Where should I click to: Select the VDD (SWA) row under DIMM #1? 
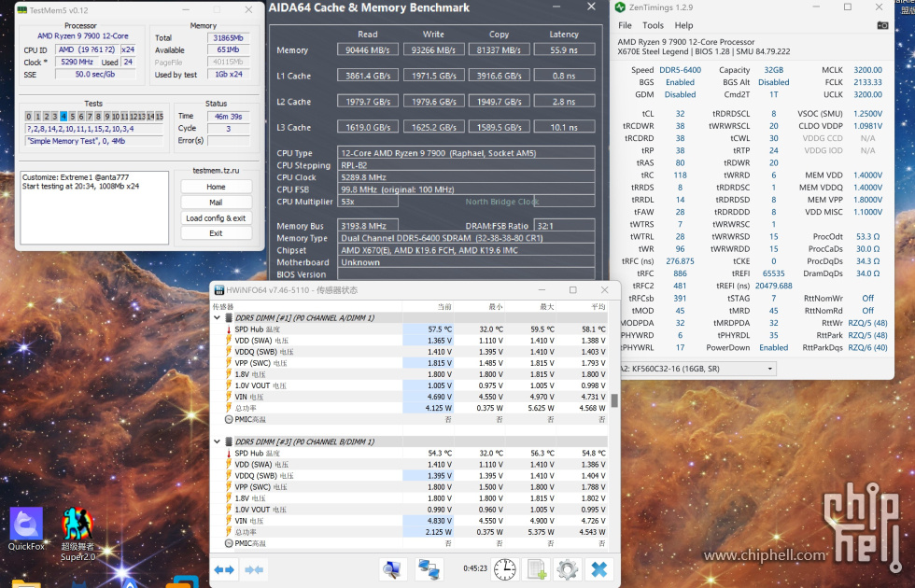[410, 341]
